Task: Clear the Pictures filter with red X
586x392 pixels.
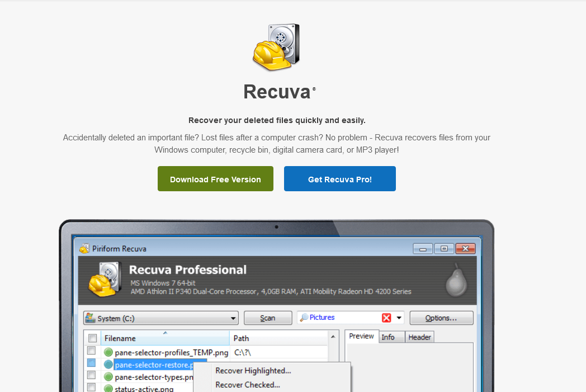Action: (386, 318)
